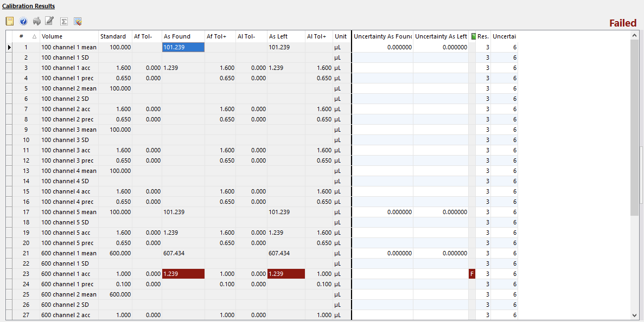Click the scroll up arrow of vertical scrollbar

pos(635,35)
